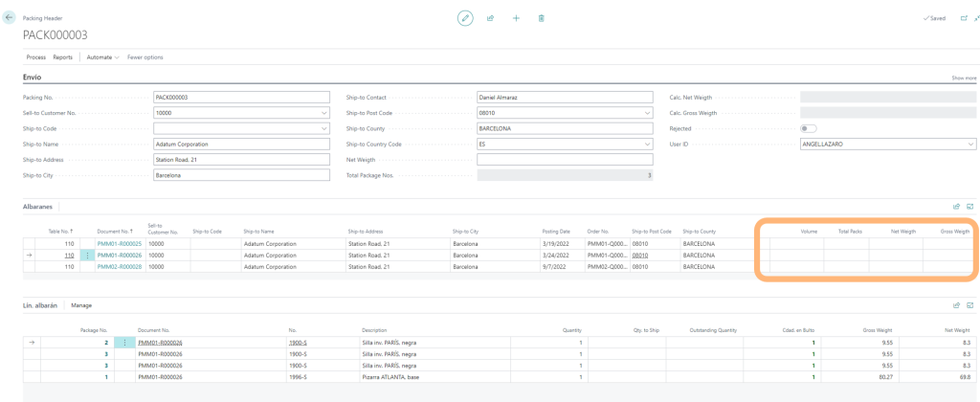Open Sell-to Customer No. dropdown
980x402 pixels.
323,113
